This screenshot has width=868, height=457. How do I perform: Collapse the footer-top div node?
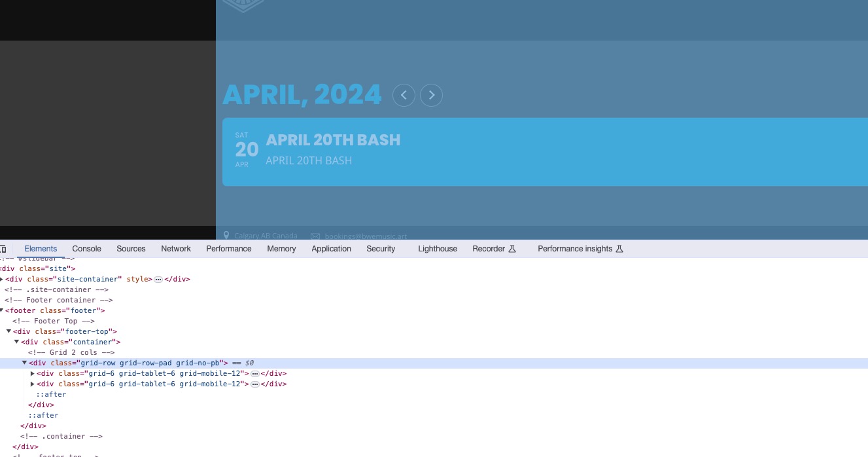(9, 331)
